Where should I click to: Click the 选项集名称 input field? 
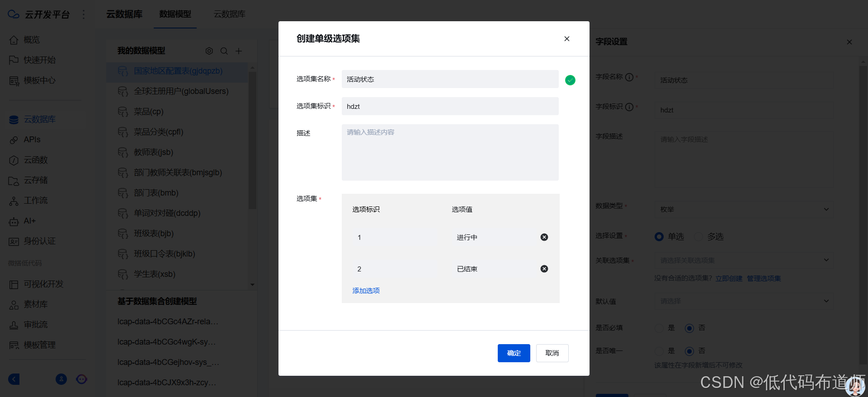click(x=450, y=79)
